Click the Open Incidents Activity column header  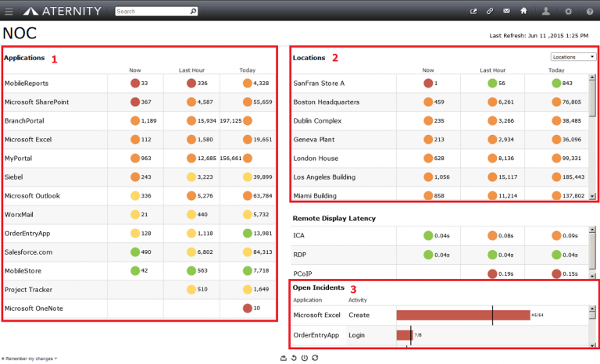(x=357, y=300)
